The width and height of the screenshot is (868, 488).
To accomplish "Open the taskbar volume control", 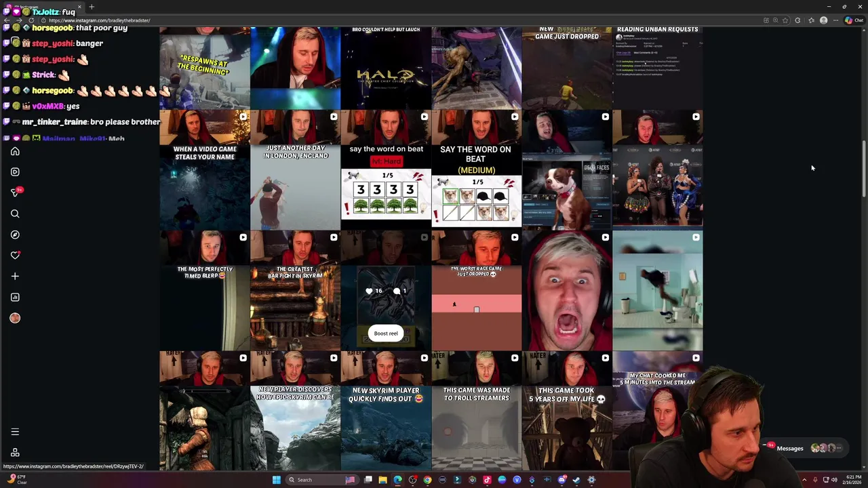I will [834, 480].
